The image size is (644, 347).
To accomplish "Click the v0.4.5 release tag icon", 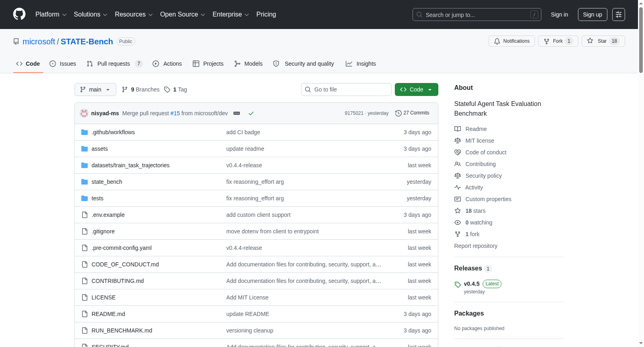I will [458, 285].
